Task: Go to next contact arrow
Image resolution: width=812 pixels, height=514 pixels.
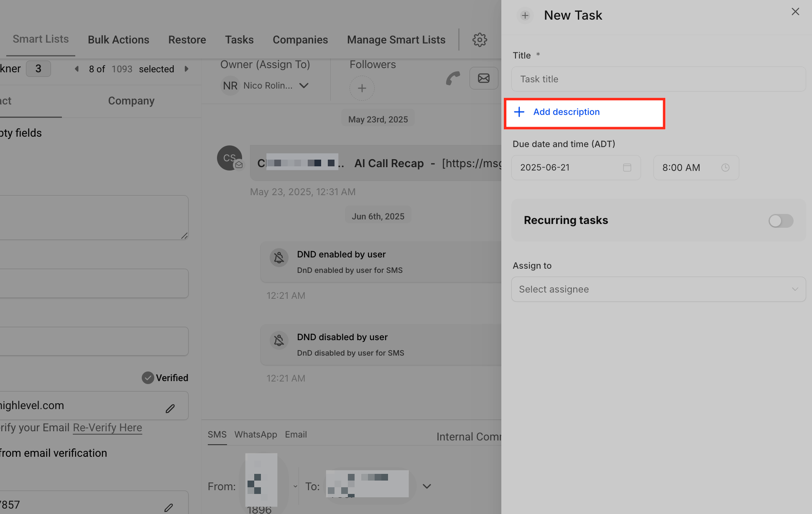Action: tap(186, 69)
